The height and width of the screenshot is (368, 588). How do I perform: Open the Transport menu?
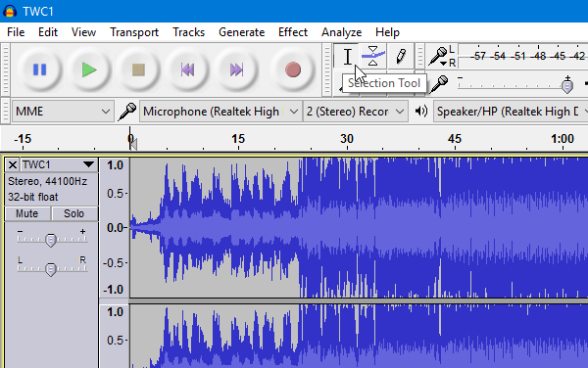coord(134,32)
